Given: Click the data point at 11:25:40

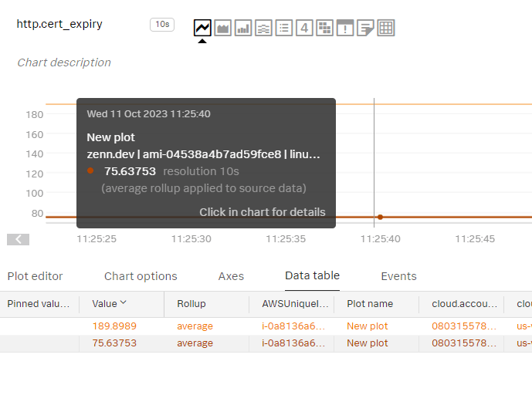Looking at the screenshot, I should [381, 217].
